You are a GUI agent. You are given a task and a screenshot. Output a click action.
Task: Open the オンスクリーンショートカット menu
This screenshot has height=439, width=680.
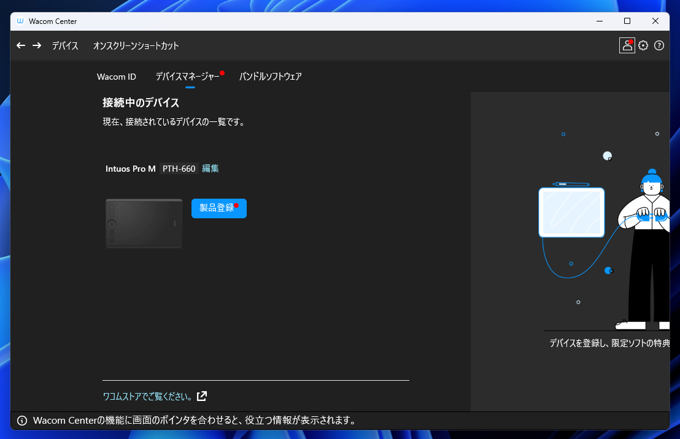[136, 46]
